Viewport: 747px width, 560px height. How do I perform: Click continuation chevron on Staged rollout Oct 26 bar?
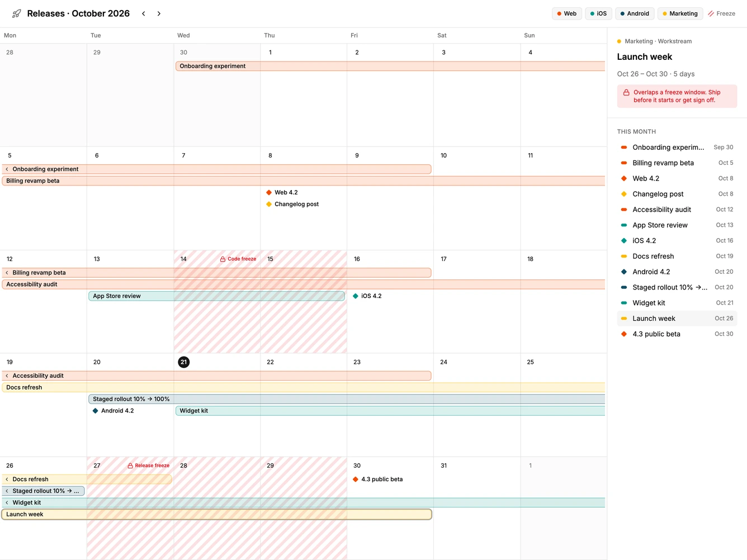pyautogui.click(x=7, y=491)
